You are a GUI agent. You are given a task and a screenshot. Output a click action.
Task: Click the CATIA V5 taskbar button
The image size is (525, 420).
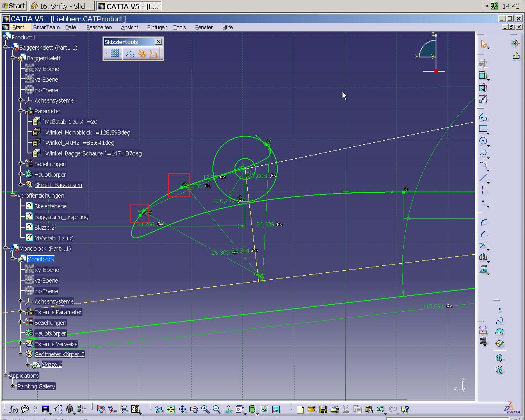tap(129, 6)
